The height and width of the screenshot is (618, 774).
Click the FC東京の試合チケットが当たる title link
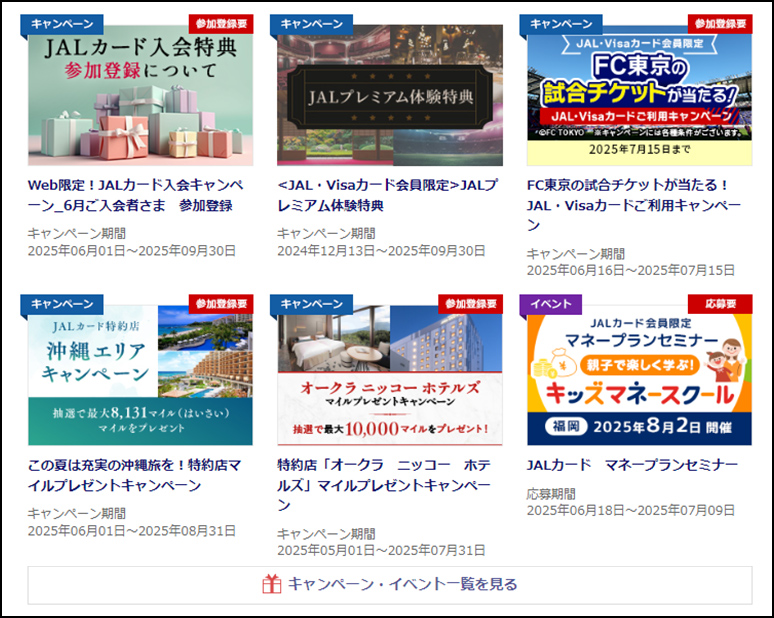coord(634,205)
